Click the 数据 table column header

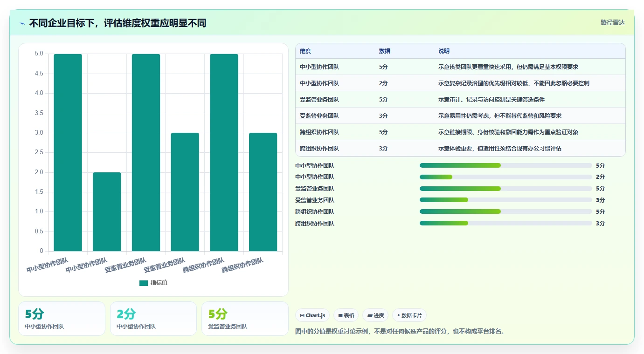coord(385,51)
